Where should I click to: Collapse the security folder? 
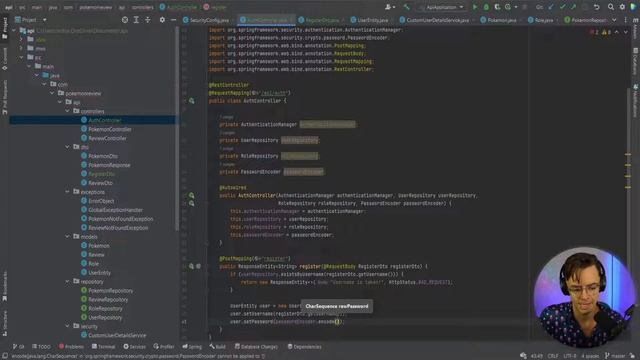pyautogui.click(x=67, y=327)
